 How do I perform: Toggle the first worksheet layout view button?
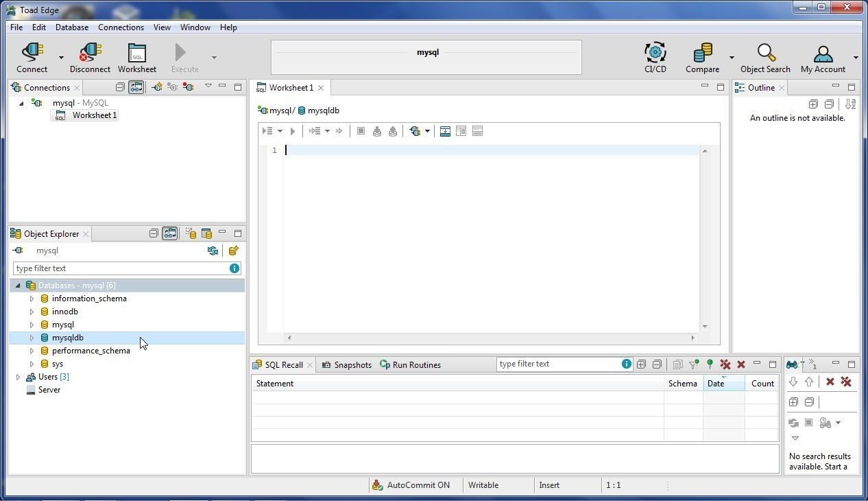point(445,131)
